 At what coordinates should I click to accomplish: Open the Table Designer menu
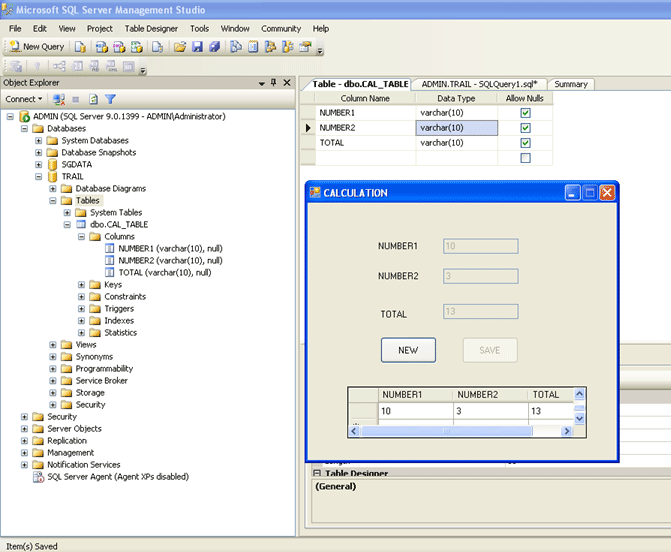(x=151, y=29)
